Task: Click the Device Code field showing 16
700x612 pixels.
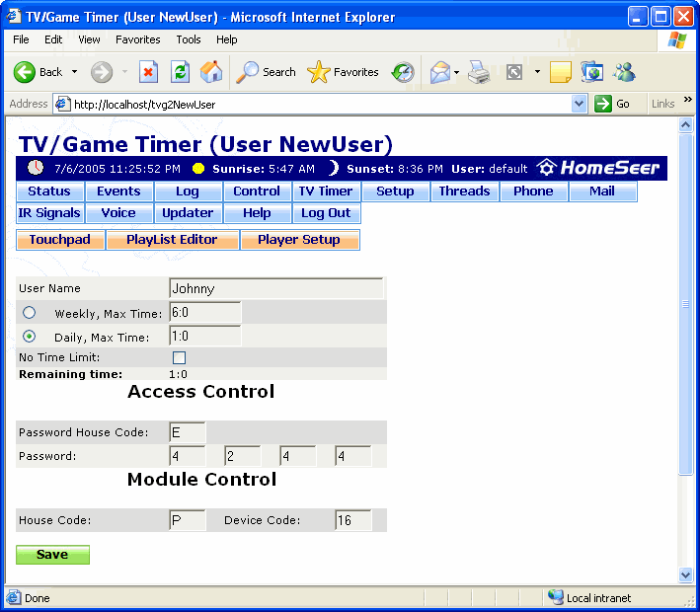Action: (353, 520)
